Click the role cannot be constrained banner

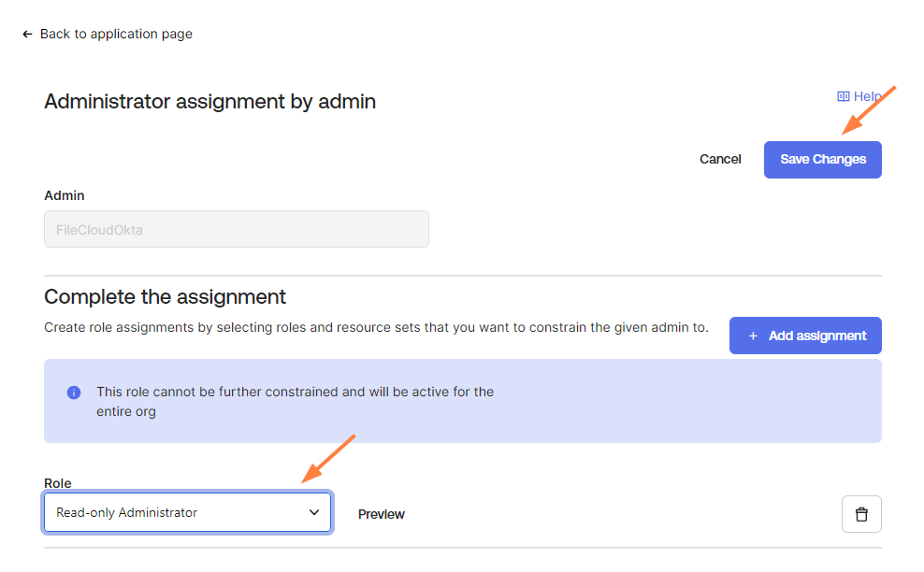point(462,401)
